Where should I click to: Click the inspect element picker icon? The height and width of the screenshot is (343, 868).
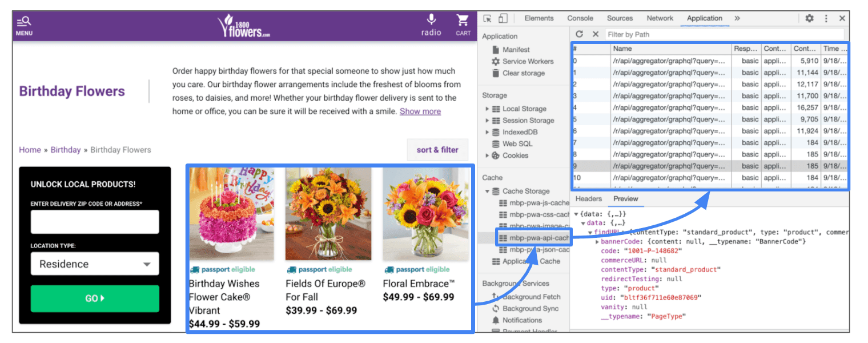(487, 18)
